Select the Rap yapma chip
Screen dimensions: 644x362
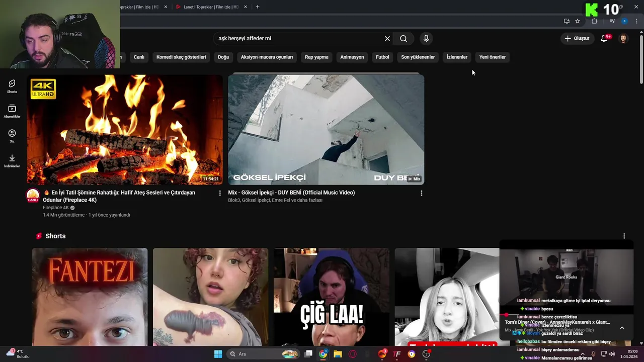316,57
